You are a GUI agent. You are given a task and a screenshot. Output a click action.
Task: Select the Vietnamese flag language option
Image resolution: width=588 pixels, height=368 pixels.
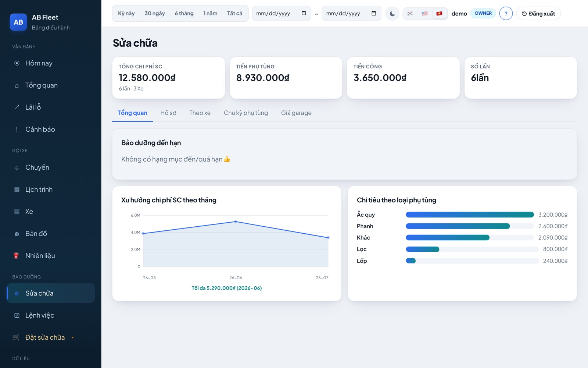coord(440,14)
